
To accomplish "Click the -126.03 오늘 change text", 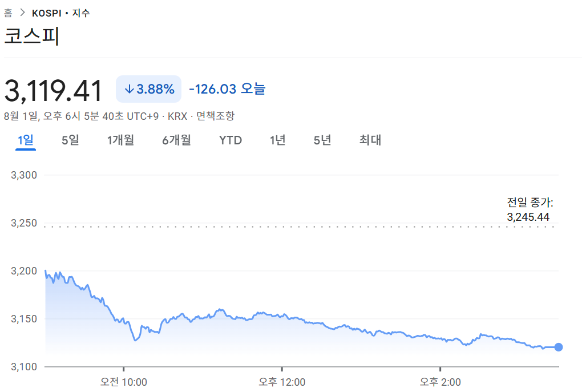I will point(228,89).
